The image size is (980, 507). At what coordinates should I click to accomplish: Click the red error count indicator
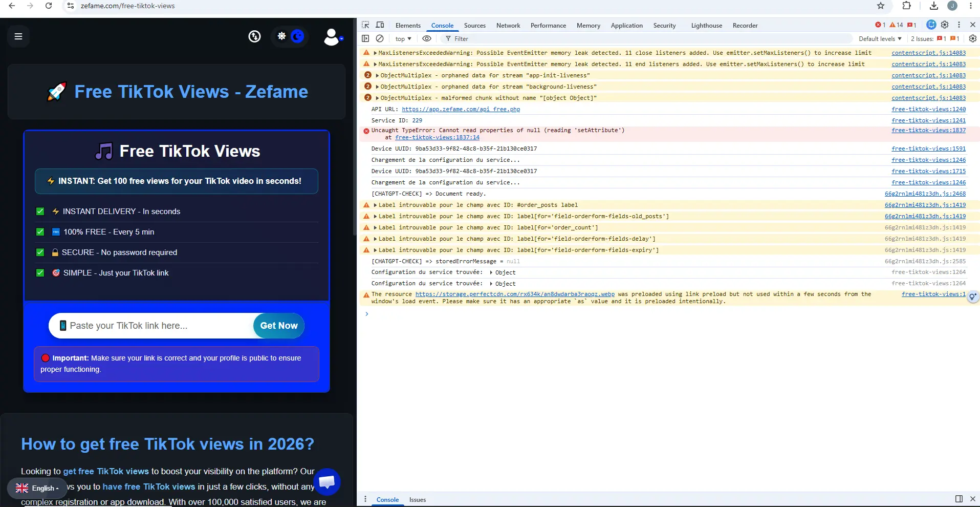880,25
